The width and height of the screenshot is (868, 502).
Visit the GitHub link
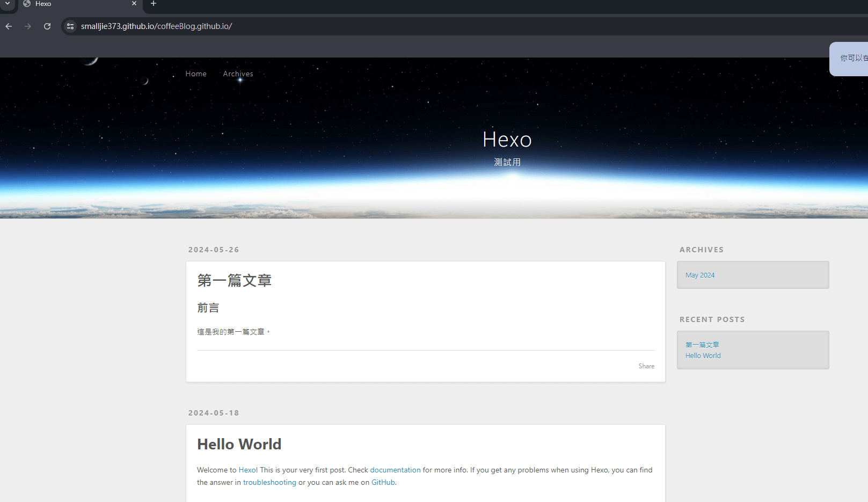click(x=383, y=483)
